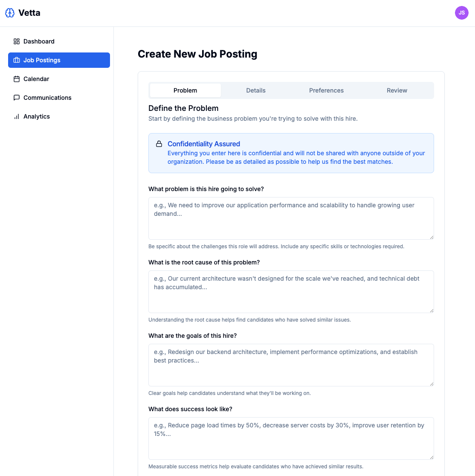475x476 pixels.
Task: Click the goals of this hire field
Action: (x=291, y=365)
